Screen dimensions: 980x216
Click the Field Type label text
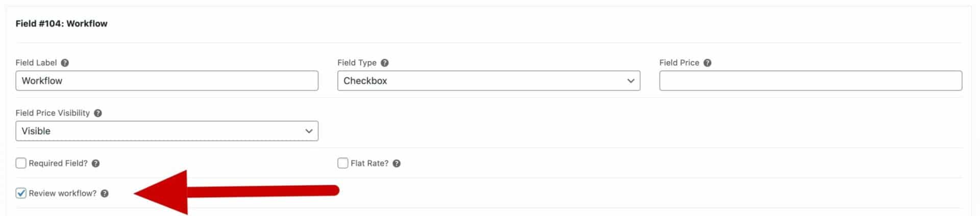click(357, 63)
